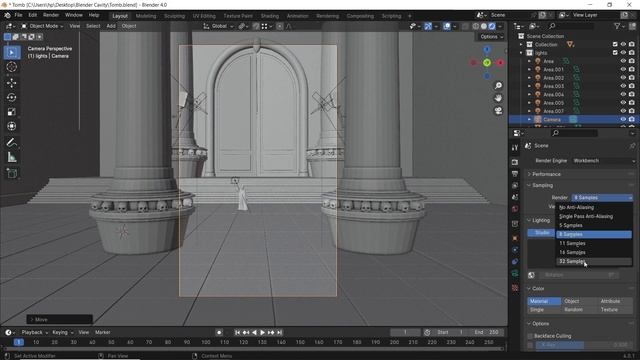Screen dimensions: 640x360
Task: Select the Move tool in left toolbar
Action: [x=11, y=83]
